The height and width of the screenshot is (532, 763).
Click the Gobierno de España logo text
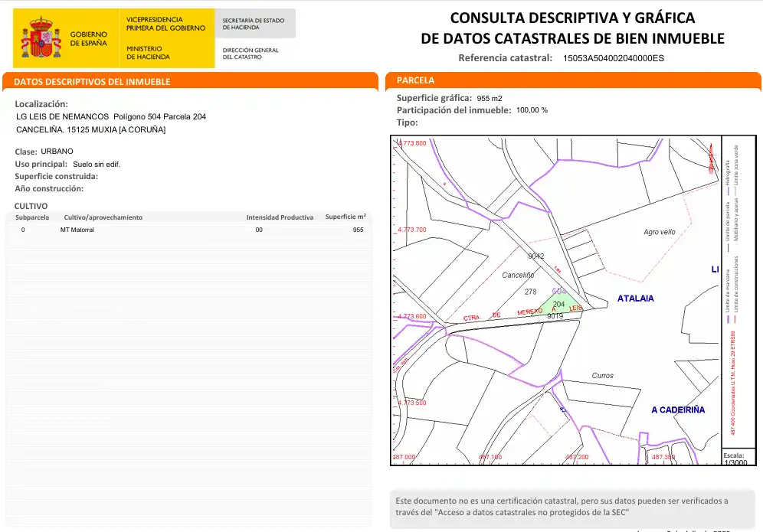click(88, 38)
